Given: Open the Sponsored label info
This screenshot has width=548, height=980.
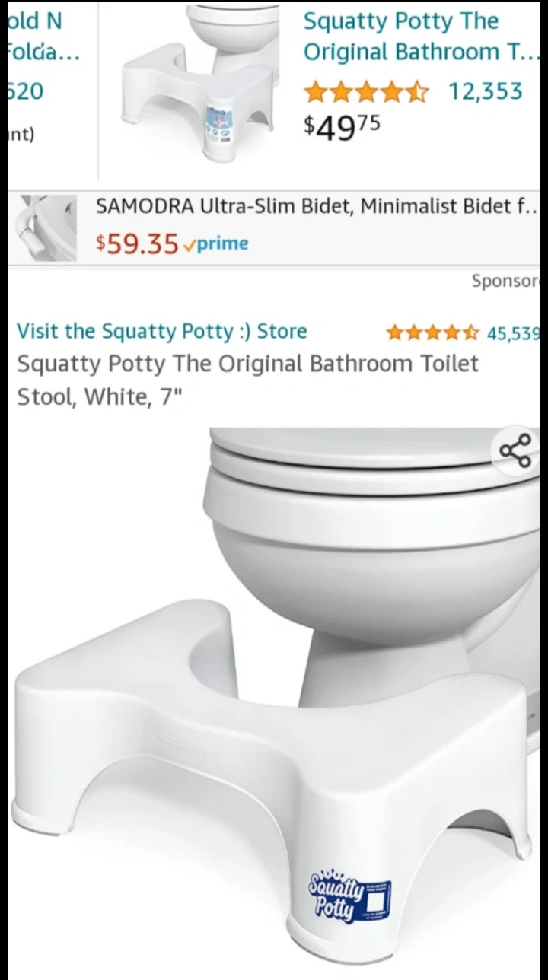Looking at the screenshot, I should pos(505,281).
